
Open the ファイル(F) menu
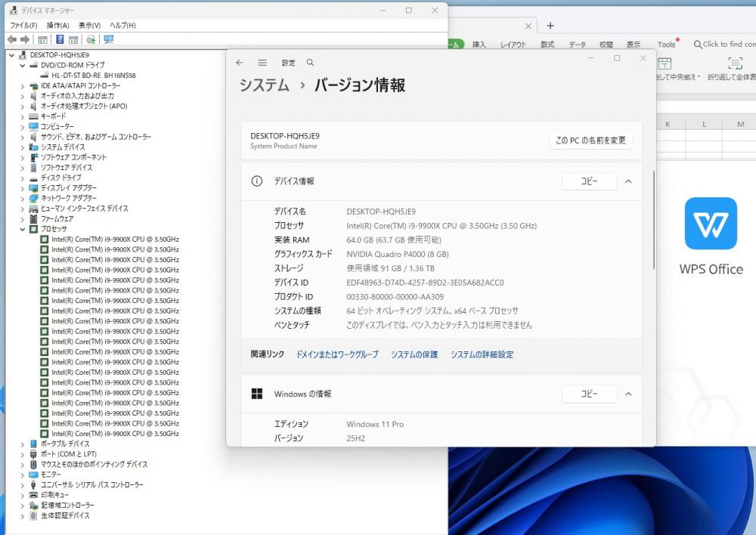[23, 25]
